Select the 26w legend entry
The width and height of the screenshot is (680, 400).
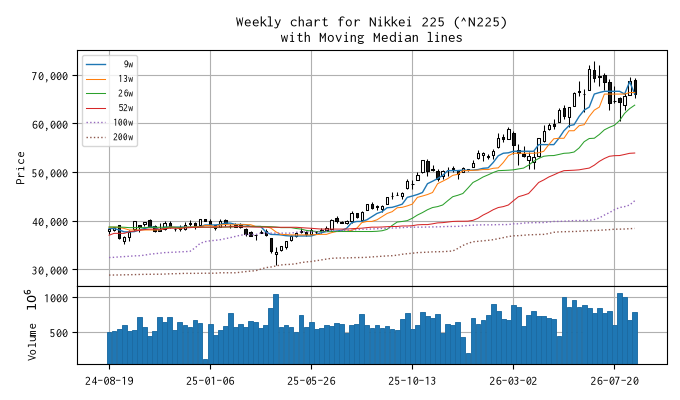tap(110, 93)
